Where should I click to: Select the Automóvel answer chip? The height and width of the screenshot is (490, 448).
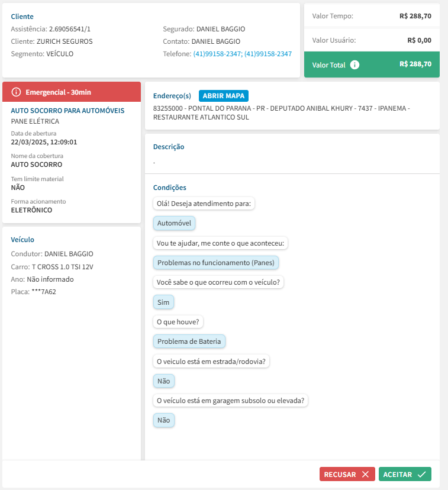tap(175, 224)
